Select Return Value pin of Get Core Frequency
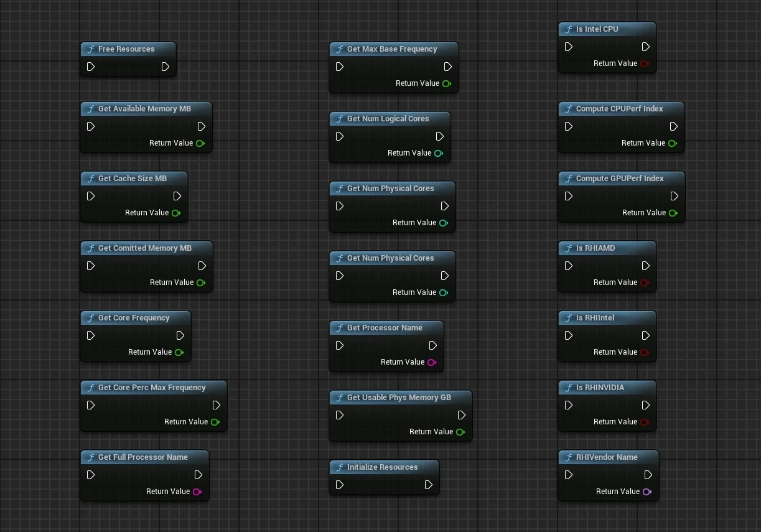The width and height of the screenshot is (761, 532). tap(179, 352)
